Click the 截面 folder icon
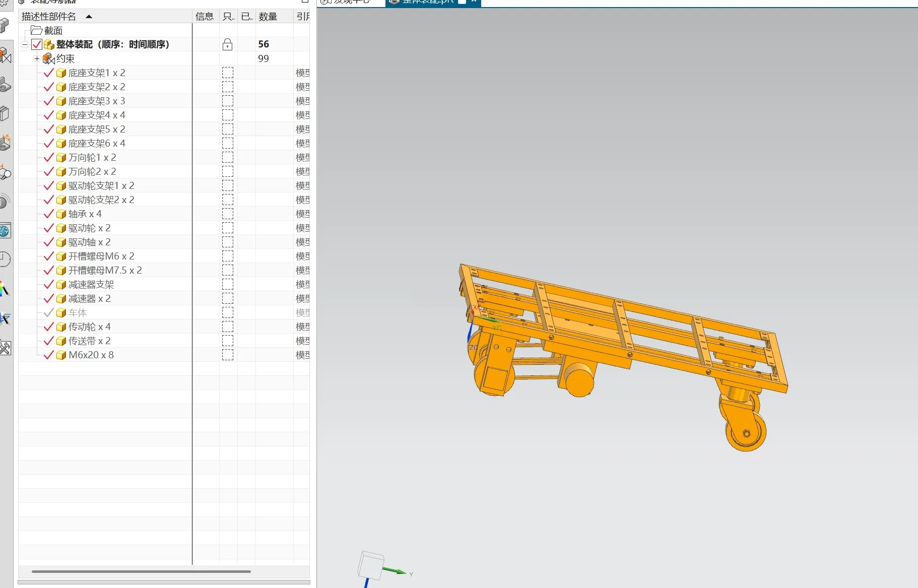The width and height of the screenshot is (918, 588). pyautogui.click(x=36, y=30)
